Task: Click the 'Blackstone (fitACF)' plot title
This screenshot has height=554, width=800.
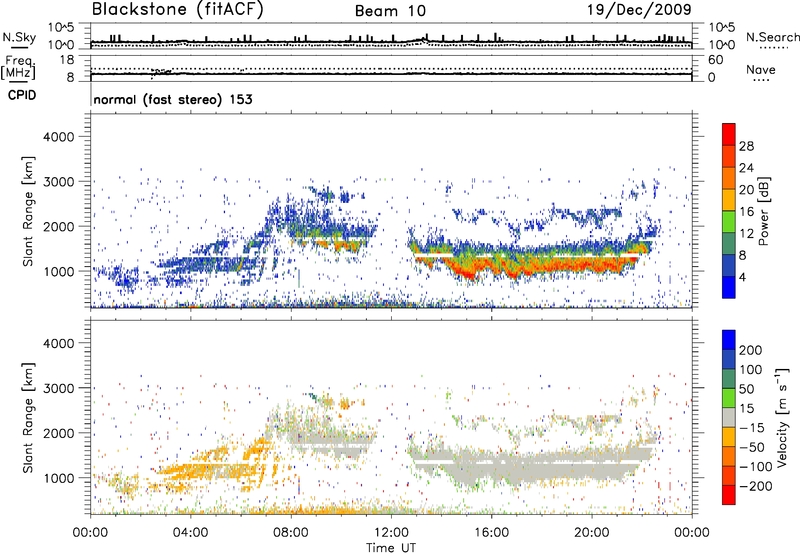Action: (x=177, y=9)
